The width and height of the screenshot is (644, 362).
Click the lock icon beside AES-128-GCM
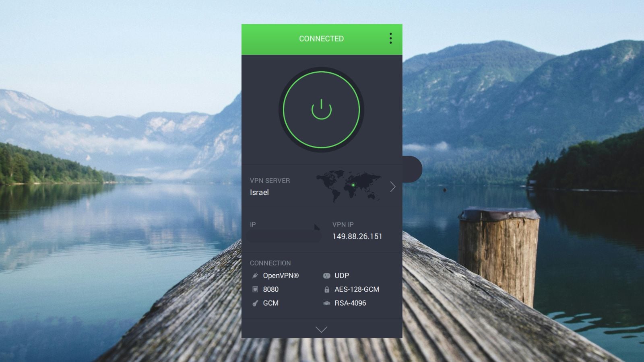point(326,290)
